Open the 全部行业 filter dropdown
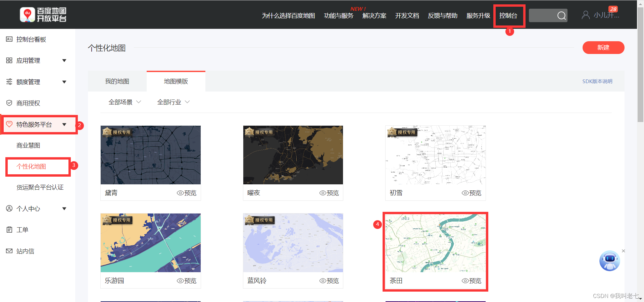This screenshot has width=644, height=302. coord(174,102)
